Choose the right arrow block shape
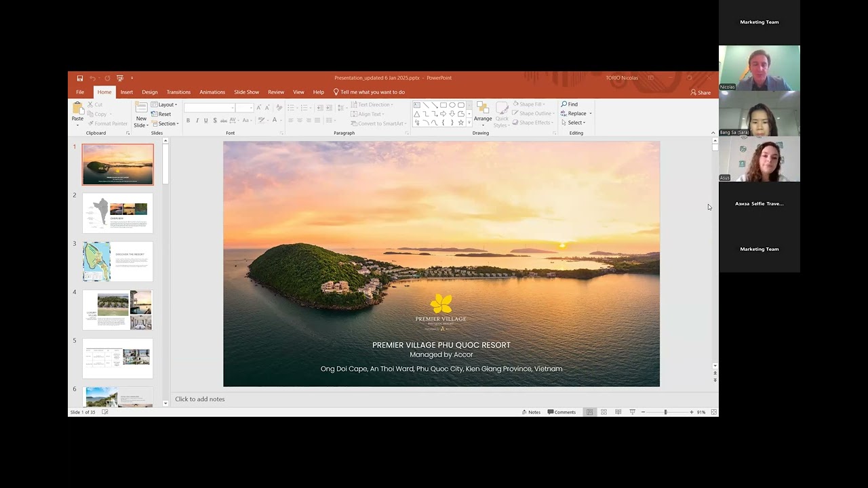 [443, 114]
